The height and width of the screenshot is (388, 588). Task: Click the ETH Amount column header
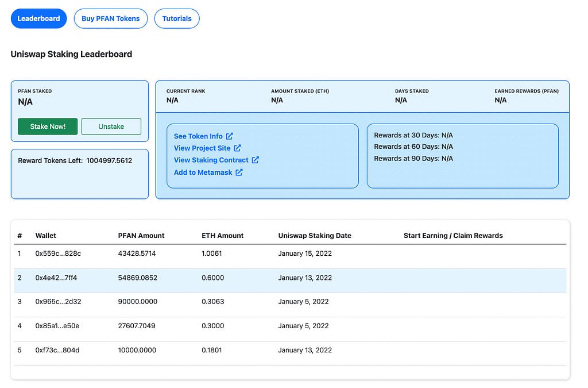[222, 236]
